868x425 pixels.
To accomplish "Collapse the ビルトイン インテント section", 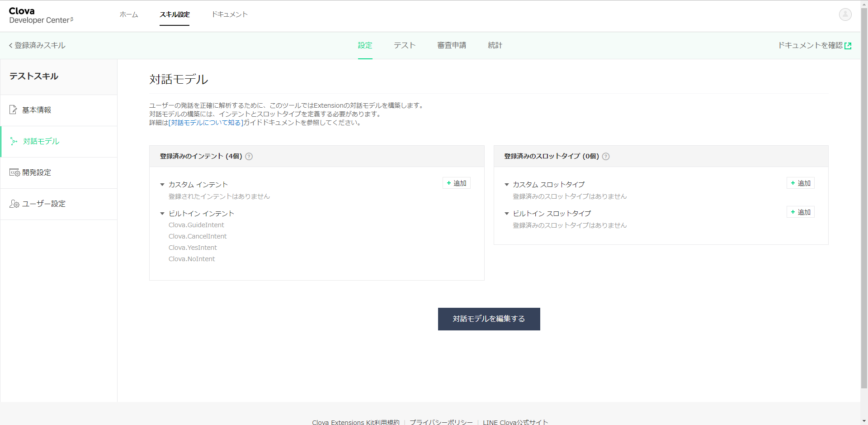I will point(162,214).
